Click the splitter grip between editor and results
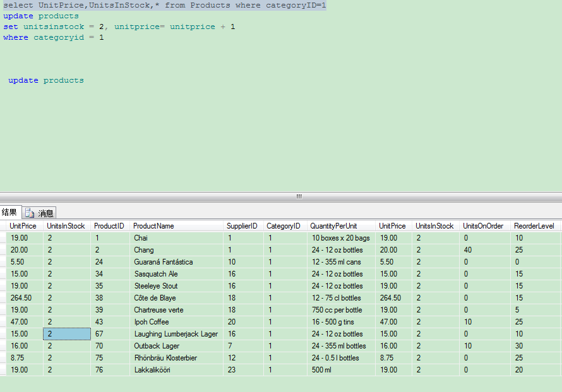 coord(299,196)
